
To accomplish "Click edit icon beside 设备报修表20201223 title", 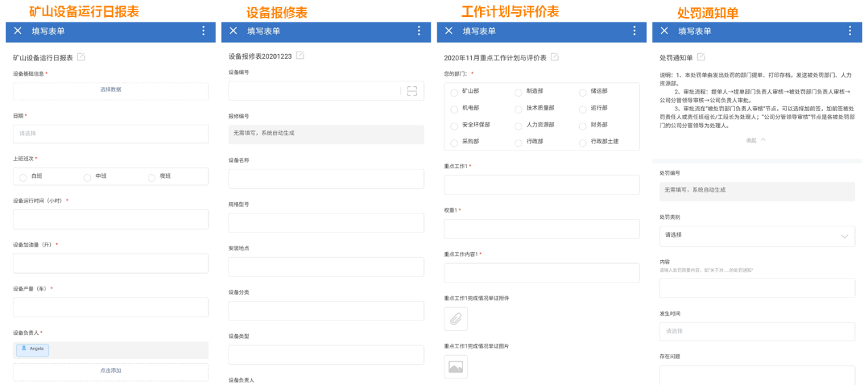I will (300, 56).
